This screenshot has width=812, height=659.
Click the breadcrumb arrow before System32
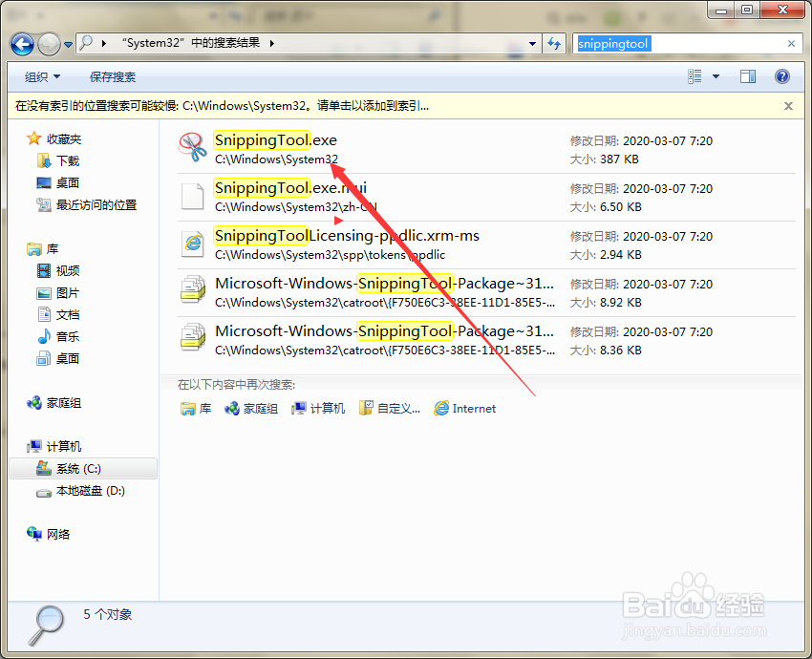pos(104,44)
